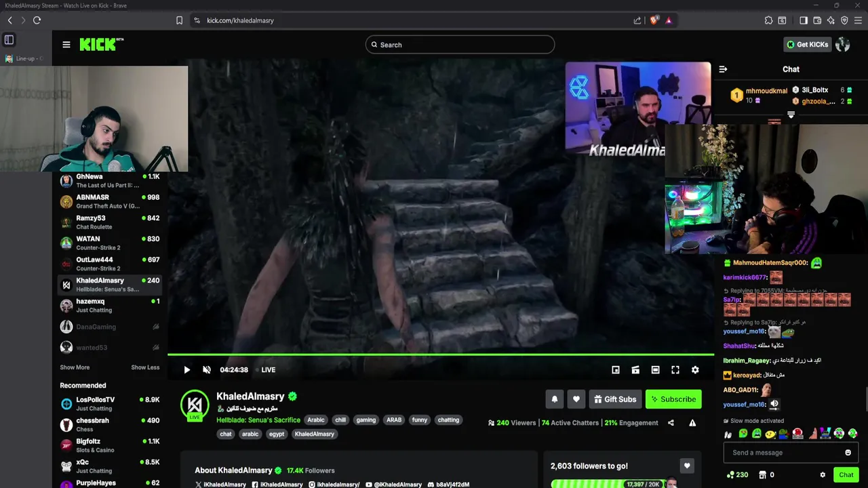Open chat settings gear icon
The height and width of the screenshot is (488, 868).
click(x=823, y=475)
